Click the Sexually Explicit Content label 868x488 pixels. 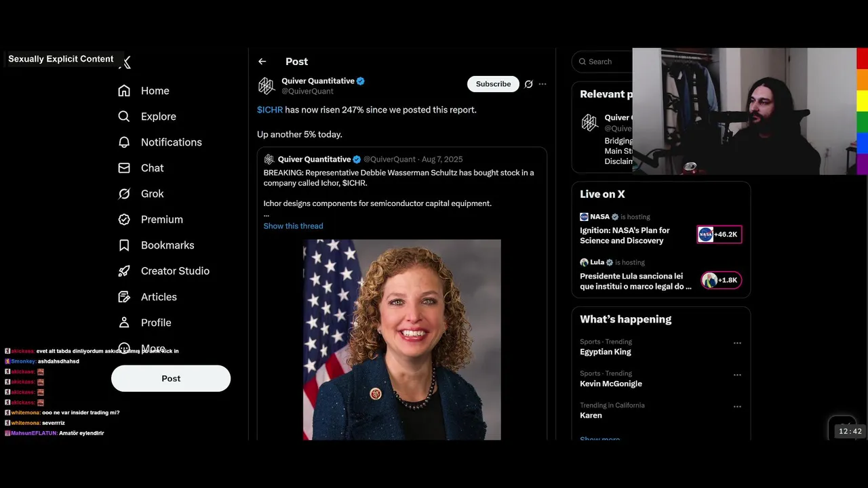point(61,59)
